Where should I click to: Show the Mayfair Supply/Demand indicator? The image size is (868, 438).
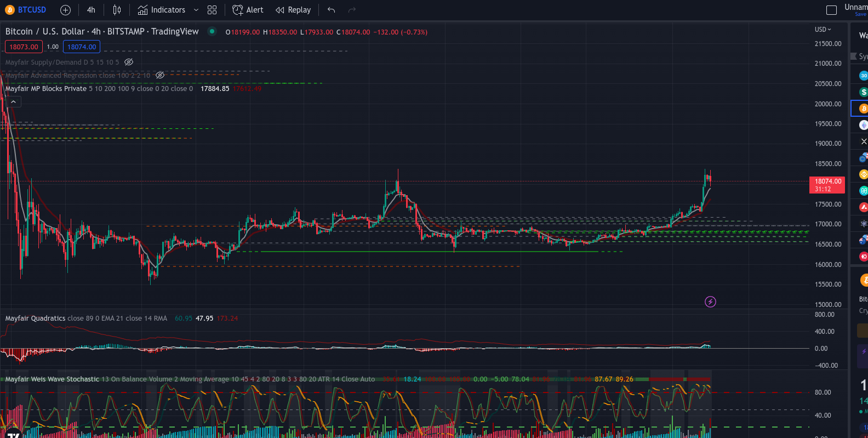click(x=129, y=62)
